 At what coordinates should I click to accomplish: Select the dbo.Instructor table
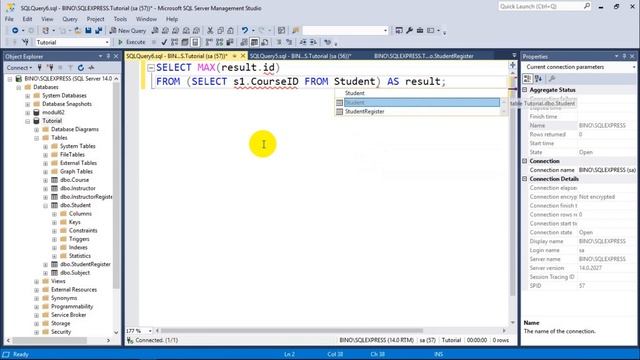(x=78, y=189)
